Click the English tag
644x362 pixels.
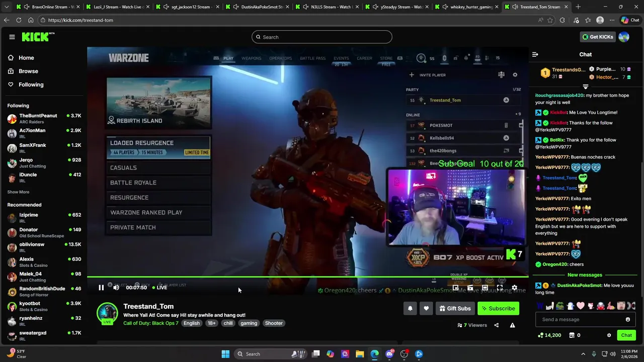[x=191, y=323]
